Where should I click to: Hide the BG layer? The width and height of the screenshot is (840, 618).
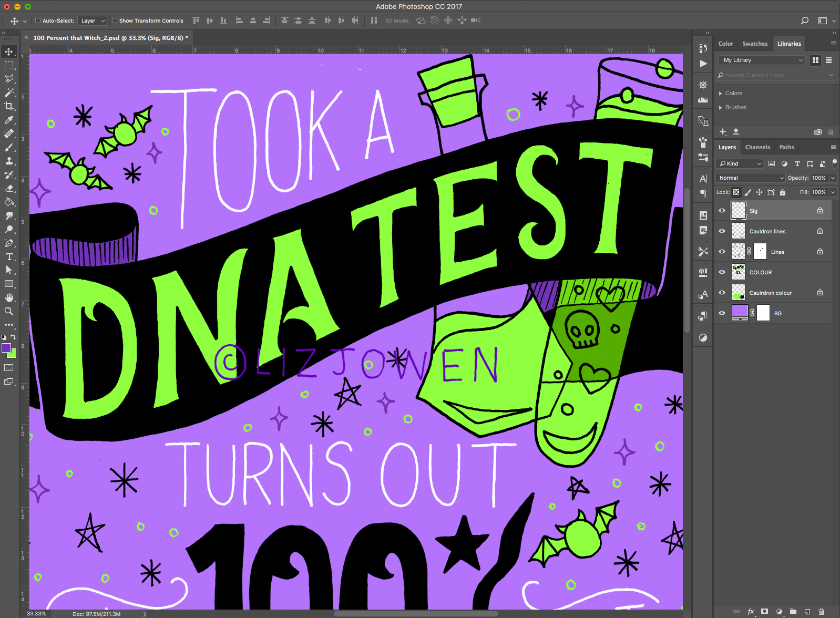click(722, 313)
